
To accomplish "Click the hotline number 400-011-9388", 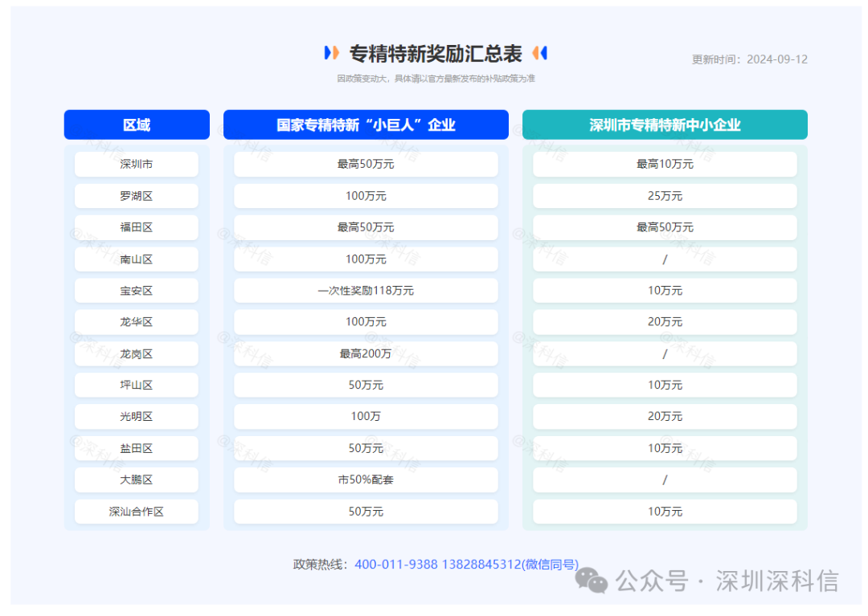I will [395, 564].
